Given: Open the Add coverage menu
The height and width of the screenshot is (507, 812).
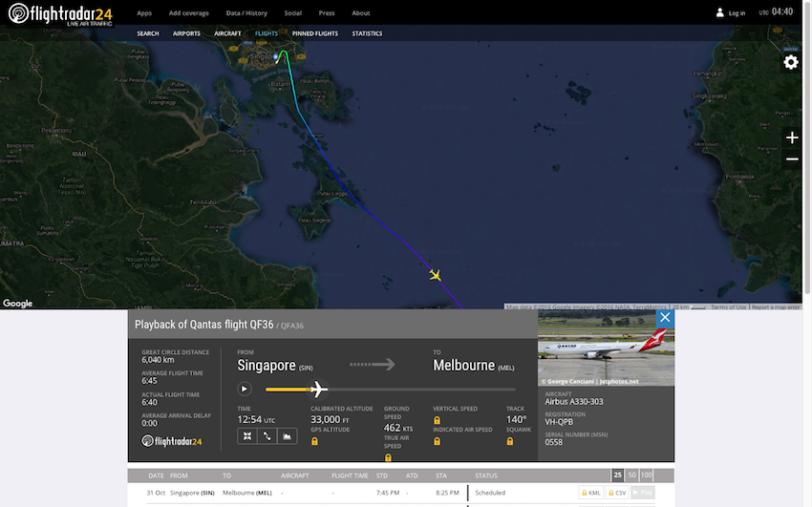Looking at the screenshot, I should pyautogui.click(x=188, y=13).
